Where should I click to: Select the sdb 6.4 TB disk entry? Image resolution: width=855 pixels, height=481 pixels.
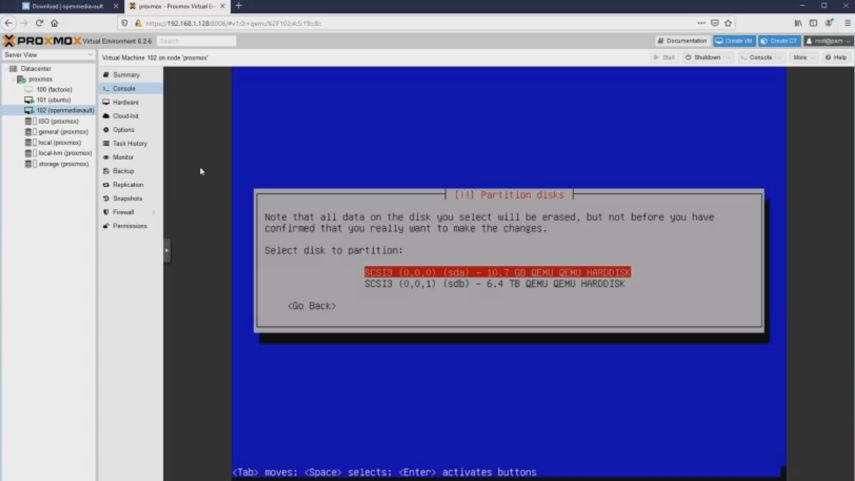point(494,284)
